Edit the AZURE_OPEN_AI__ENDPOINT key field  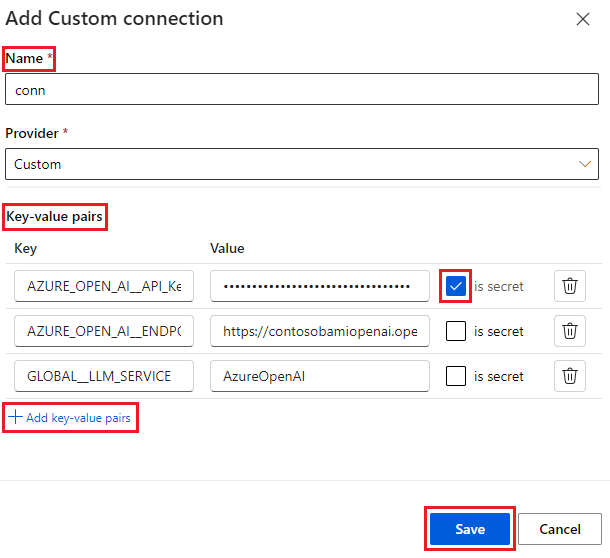[104, 331]
